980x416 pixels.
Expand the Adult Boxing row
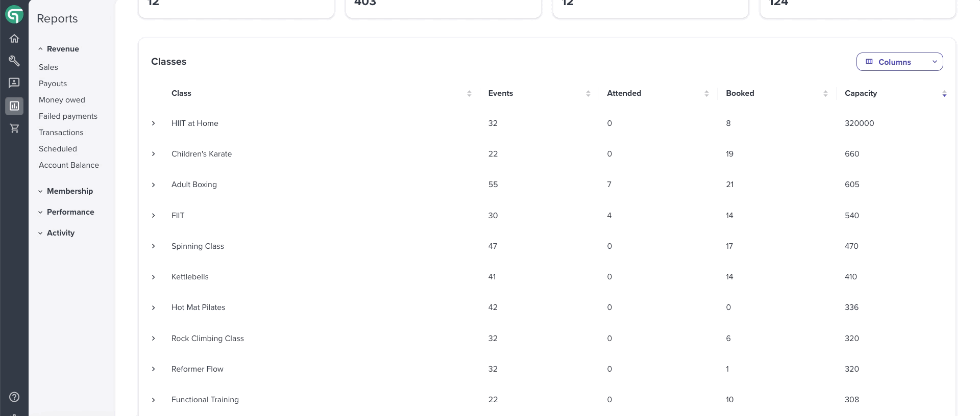tap(153, 185)
